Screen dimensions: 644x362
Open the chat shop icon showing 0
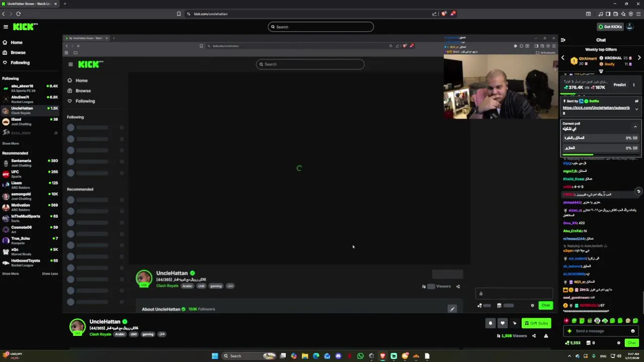591,343
